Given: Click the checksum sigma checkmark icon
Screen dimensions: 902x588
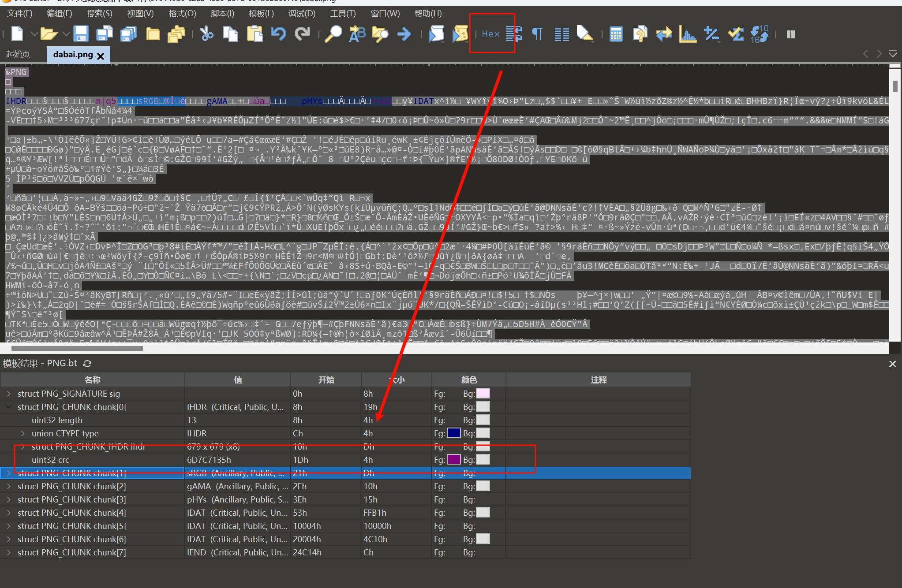Looking at the screenshot, I should click(736, 34).
